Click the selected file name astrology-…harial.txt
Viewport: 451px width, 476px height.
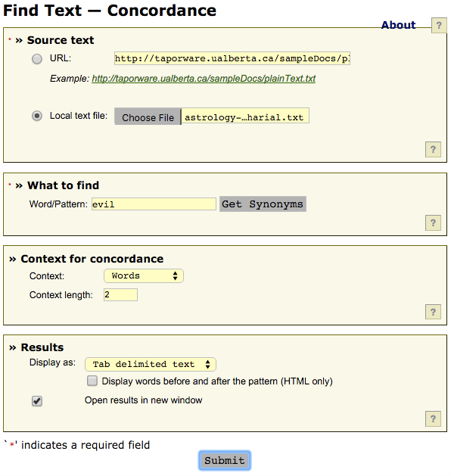pyautogui.click(x=244, y=117)
